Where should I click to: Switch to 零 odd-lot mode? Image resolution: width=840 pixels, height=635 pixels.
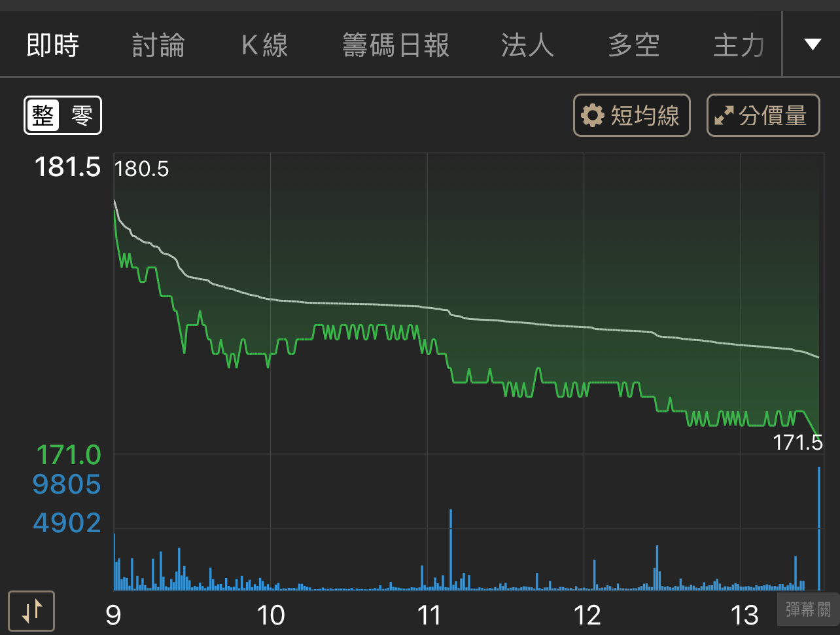coord(82,116)
